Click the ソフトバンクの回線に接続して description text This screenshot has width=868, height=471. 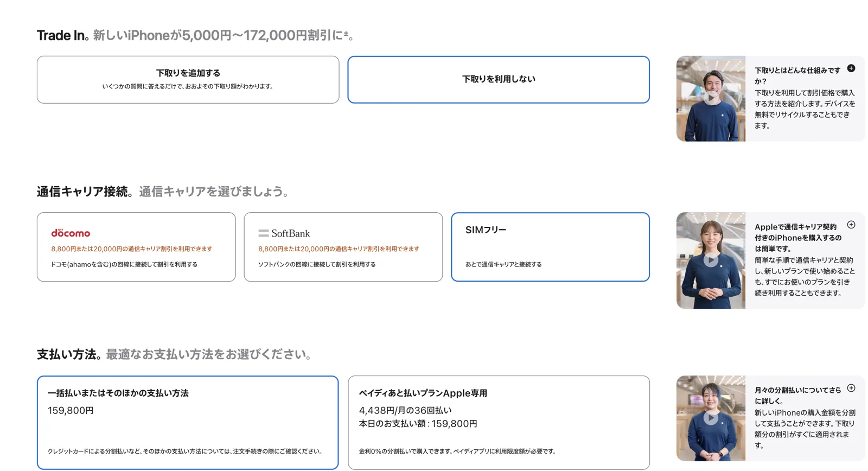[317, 264]
